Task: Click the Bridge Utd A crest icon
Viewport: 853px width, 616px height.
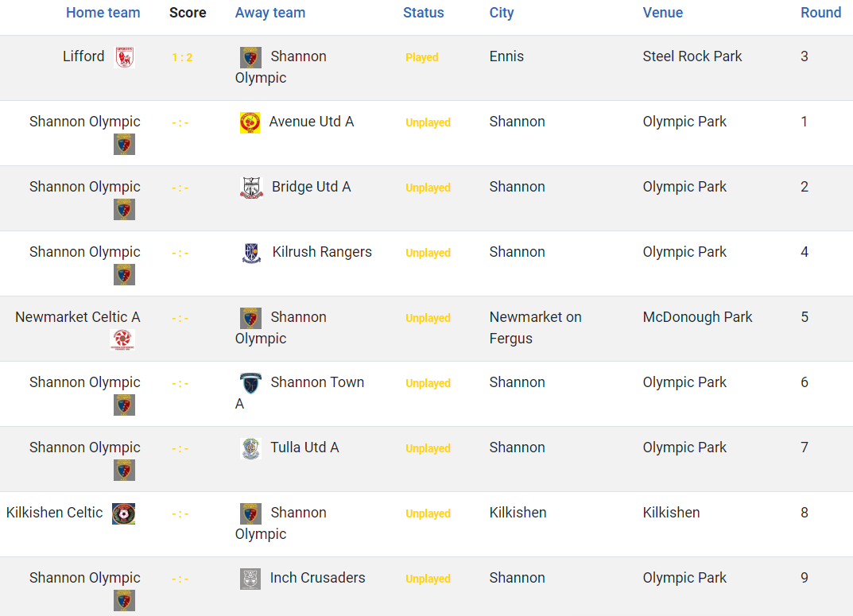Action: (x=251, y=188)
